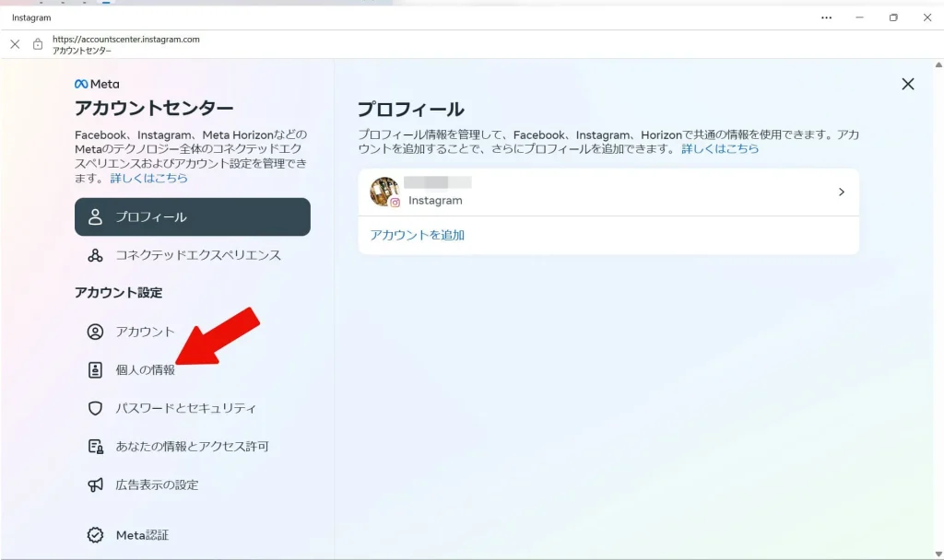Open 個人の情報 settings
Image resolution: width=944 pixels, height=560 pixels.
(192, 370)
